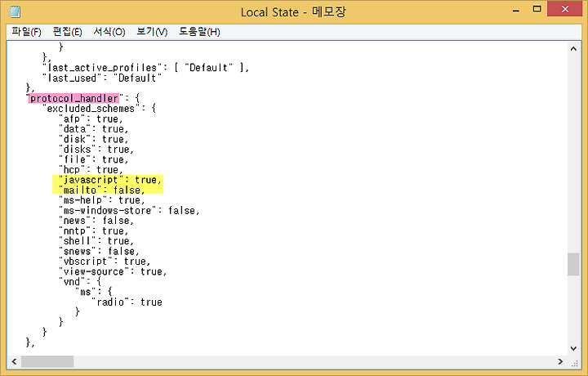This screenshot has width=588, height=376.
Task: Click the "disk": true line
Action: [x=94, y=139]
